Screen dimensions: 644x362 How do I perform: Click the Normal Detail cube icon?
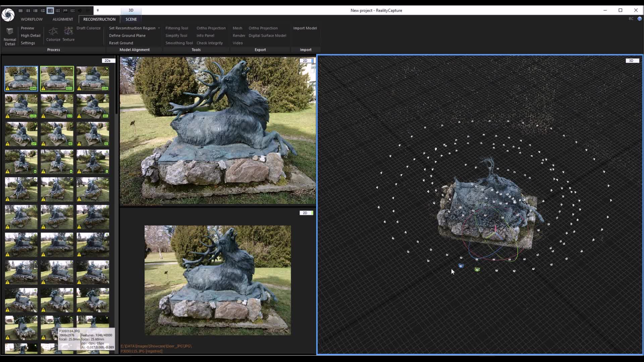point(10,32)
